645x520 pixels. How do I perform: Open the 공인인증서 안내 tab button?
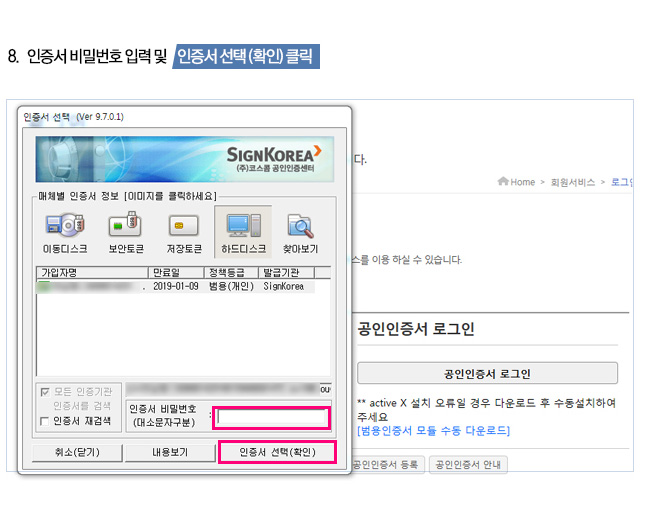coord(467,464)
